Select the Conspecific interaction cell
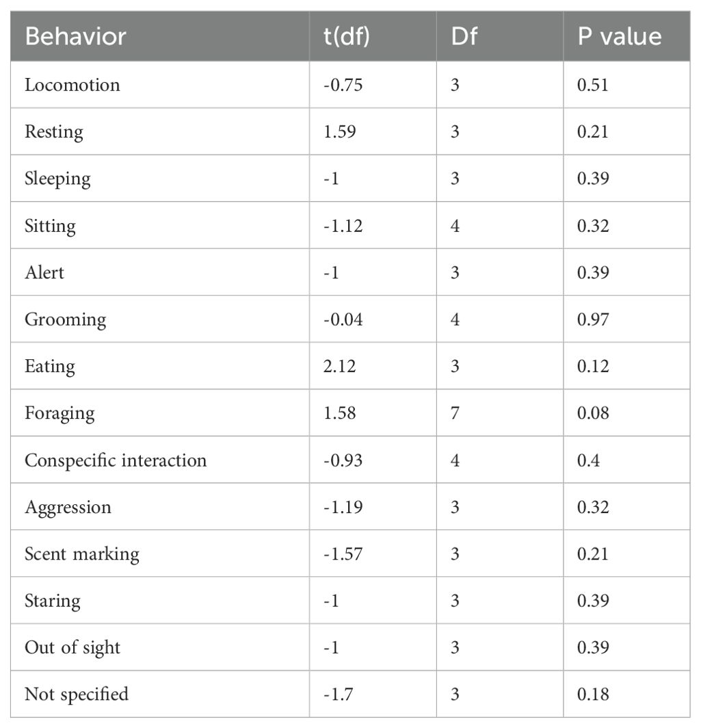 click(116, 460)
